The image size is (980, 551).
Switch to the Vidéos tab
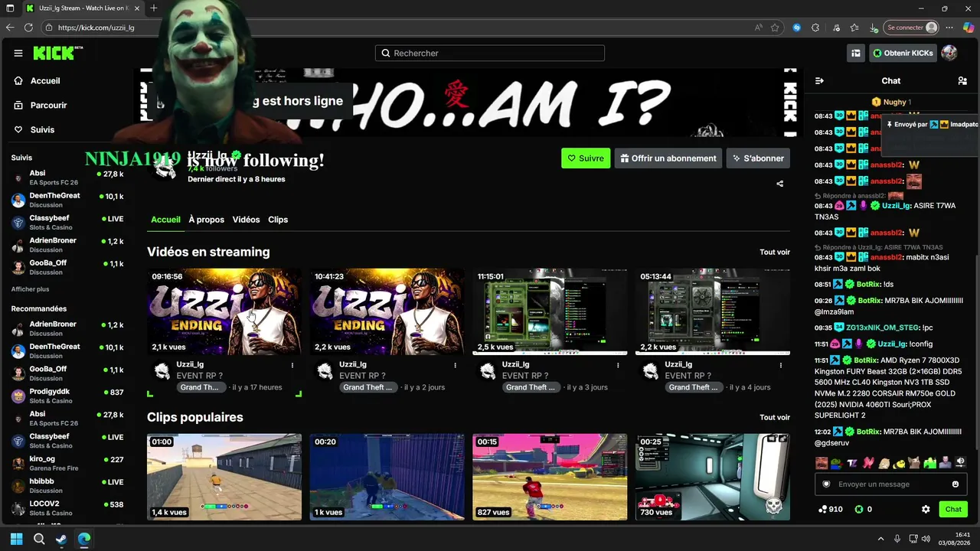click(246, 220)
